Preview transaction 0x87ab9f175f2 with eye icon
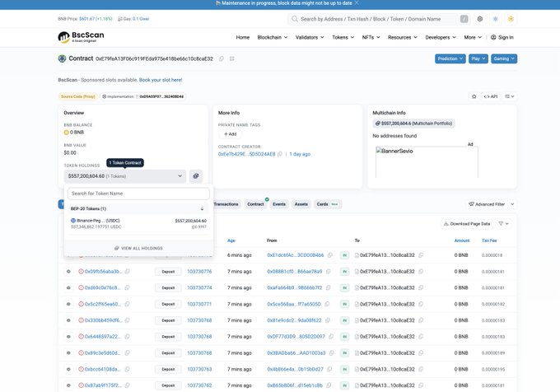 pos(68,385)
